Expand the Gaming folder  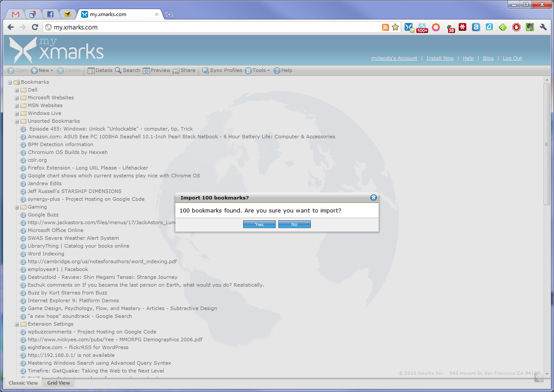(17, 207)
